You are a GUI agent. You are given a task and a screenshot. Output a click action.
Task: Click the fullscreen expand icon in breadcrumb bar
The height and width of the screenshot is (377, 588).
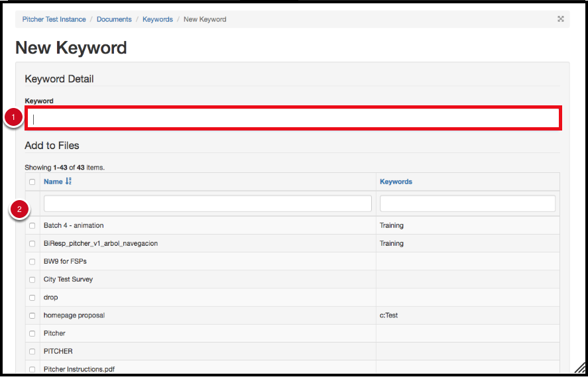[x=560, y=19]
